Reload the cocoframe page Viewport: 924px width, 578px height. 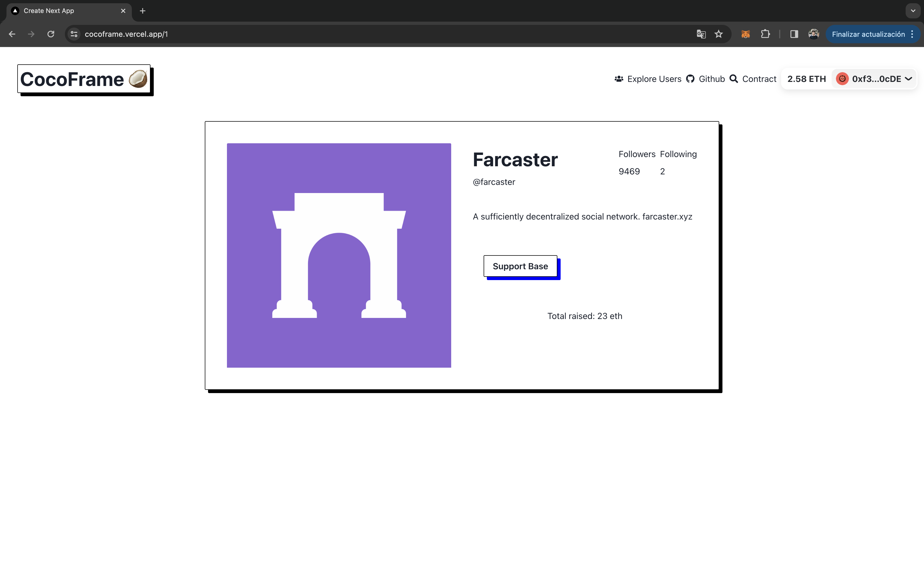click(51, 34)
